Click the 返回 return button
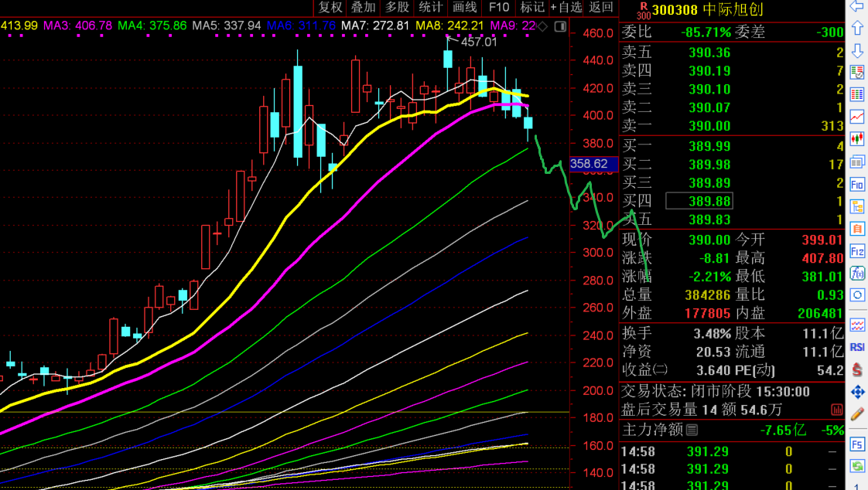The width and height of the screenshot is (868, 490). click(601, 7)
